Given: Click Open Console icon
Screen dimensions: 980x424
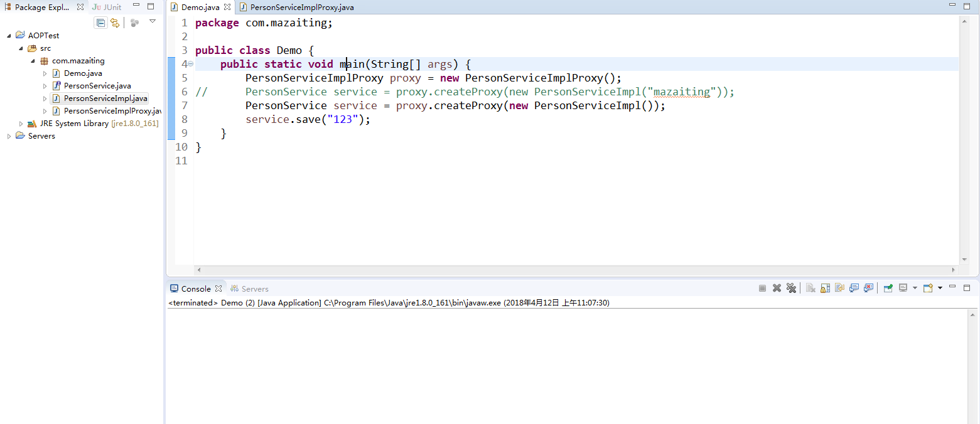Looking at the screenshot, I should click(x=929, y=288).
